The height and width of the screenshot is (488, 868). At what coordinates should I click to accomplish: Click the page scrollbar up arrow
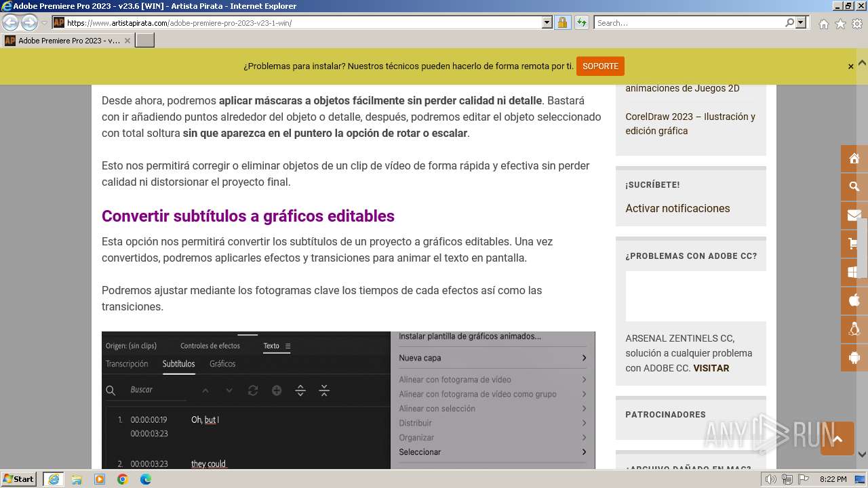tap(862, 63)
